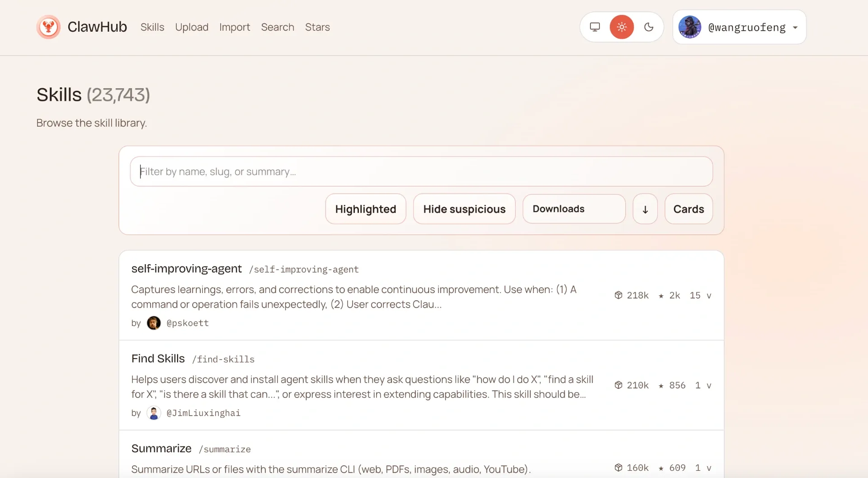Open the Upload nav item

point(192,27)
